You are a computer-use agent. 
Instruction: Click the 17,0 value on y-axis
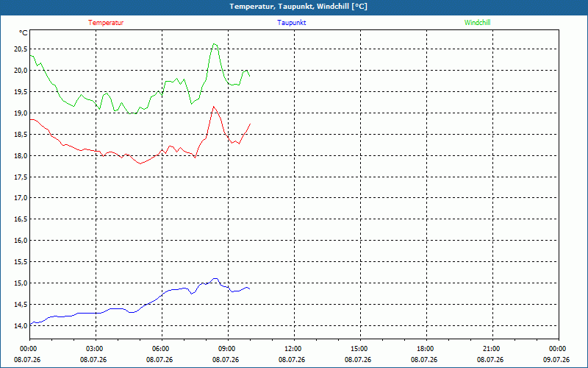tap(21, 198)
